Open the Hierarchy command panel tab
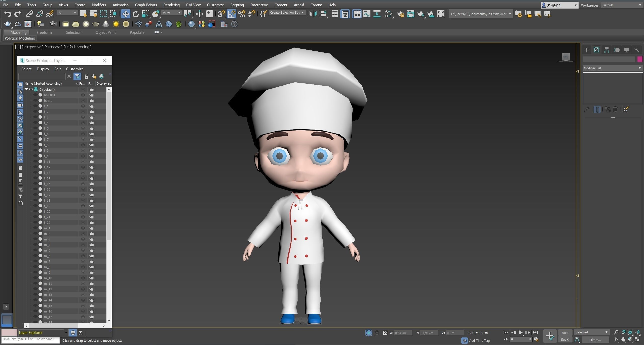Image resolution: width=644 pixels, height=345 pixels. 607,50
